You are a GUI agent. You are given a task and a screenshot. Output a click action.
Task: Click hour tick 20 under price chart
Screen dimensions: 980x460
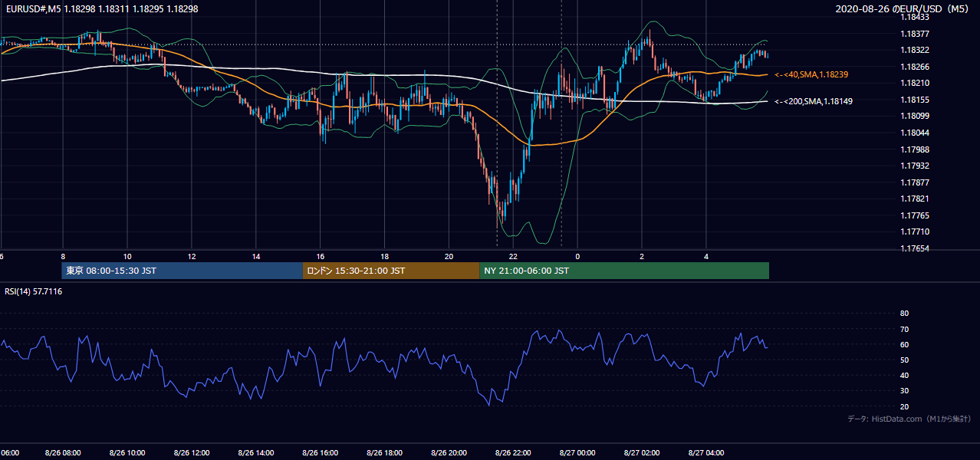449,257
